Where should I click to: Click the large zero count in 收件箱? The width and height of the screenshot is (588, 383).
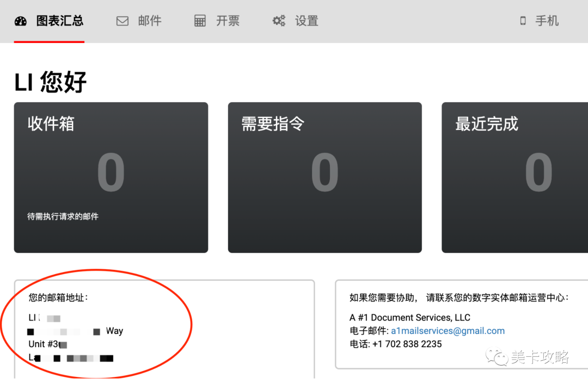click(111, 171)
